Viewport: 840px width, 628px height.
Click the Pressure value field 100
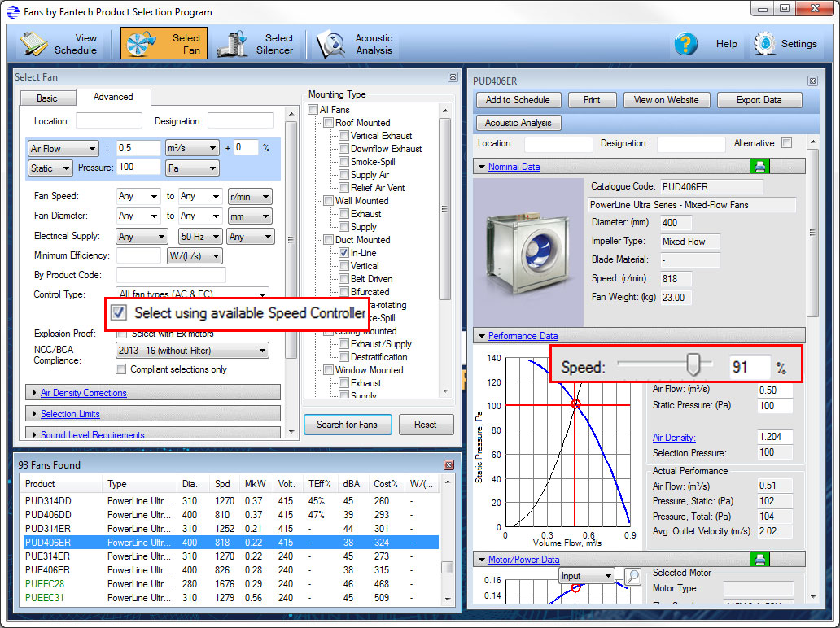pos(138,167)
